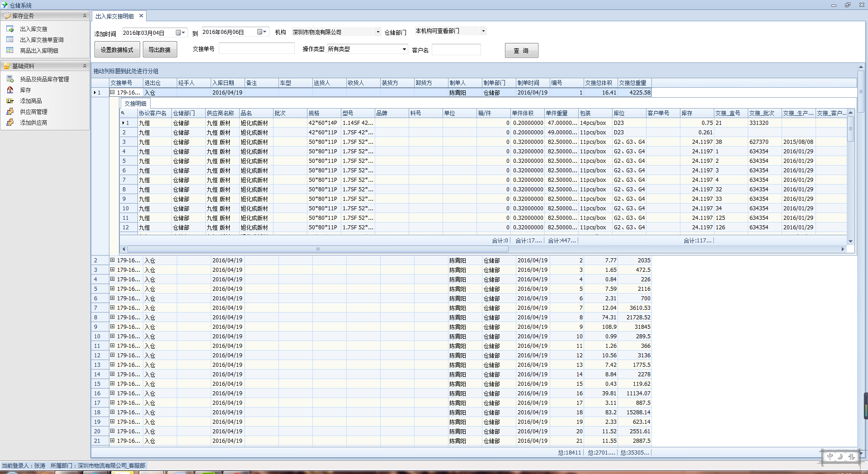The width and height of the screenshot is (868, 474).
Task: Click the 设置数据格式 button
Action: 117,50
